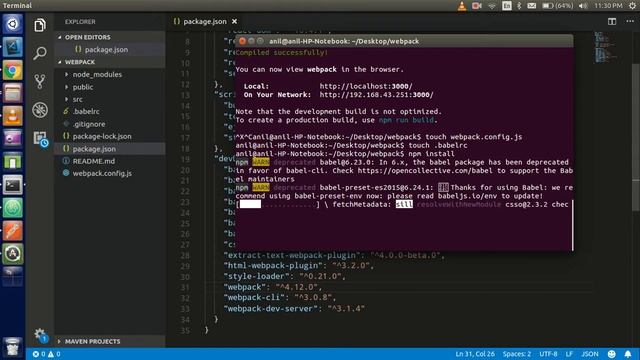
Task: Close the terminal window
Action: (242, 41)
